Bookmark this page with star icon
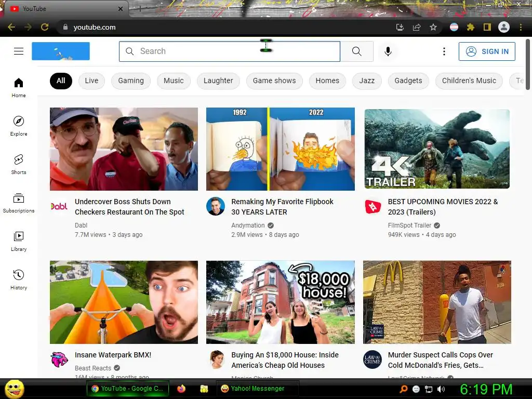Screen dimensions: 532x399 click(x=433, y=27)
